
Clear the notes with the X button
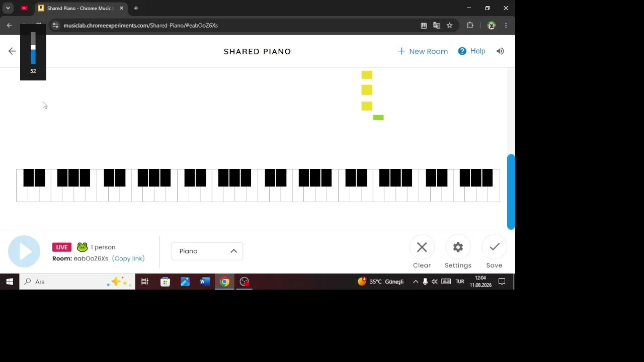coord(422,247)
